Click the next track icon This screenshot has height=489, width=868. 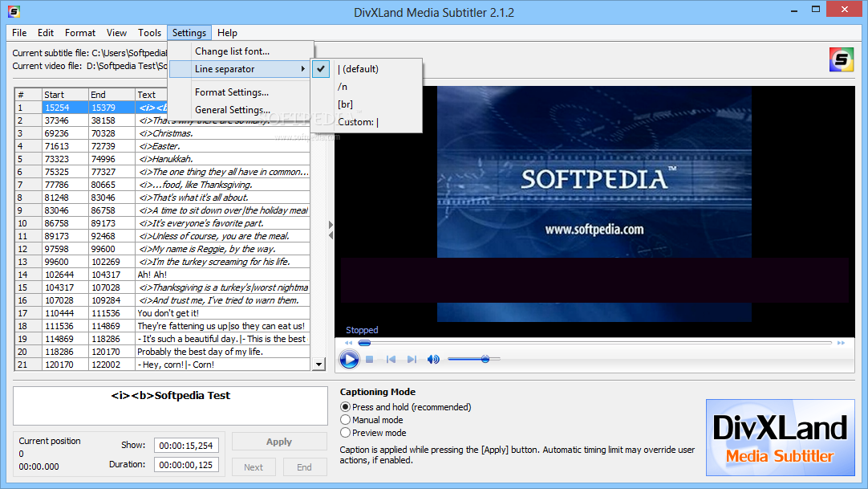tap(412, 360)
